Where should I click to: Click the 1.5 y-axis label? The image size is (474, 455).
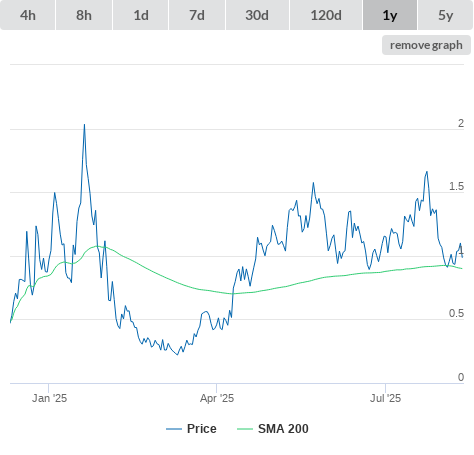456,187
